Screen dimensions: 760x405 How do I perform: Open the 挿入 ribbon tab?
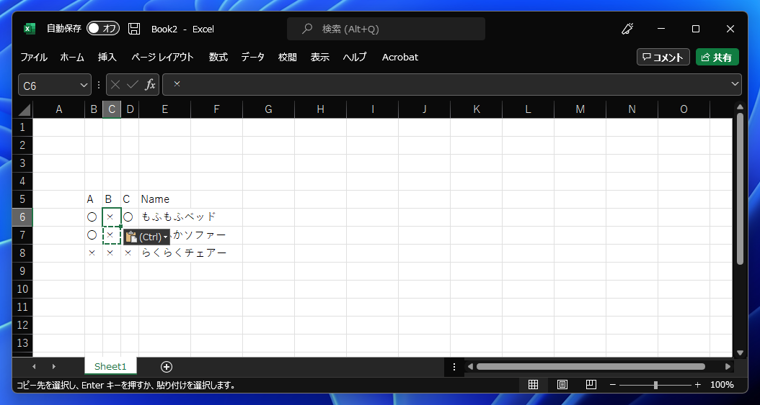107,57
